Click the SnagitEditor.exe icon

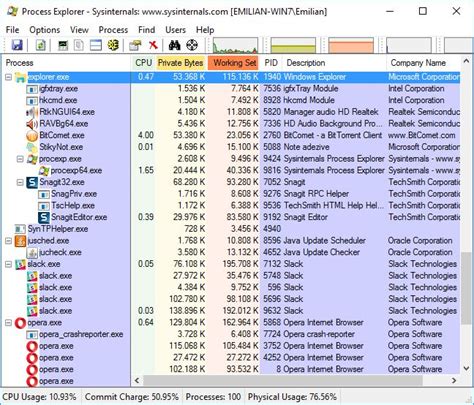tap(44, 217)
